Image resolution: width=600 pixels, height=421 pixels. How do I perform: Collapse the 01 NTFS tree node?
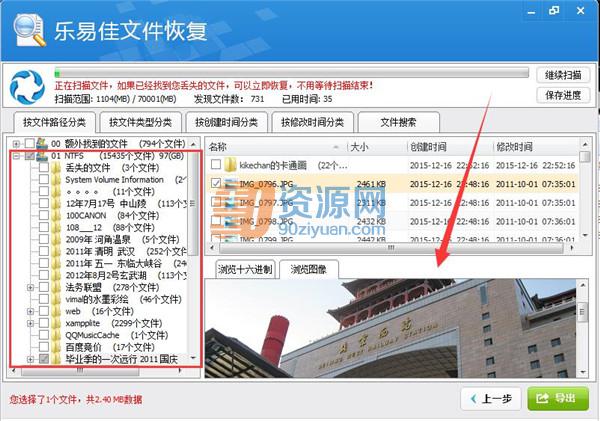click(x=16, y=156)
